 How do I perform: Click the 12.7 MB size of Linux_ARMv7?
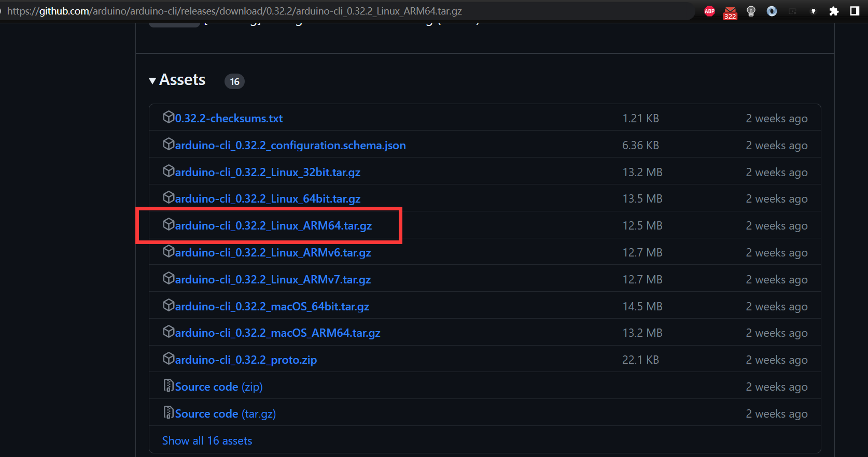(x=642, y=280)
